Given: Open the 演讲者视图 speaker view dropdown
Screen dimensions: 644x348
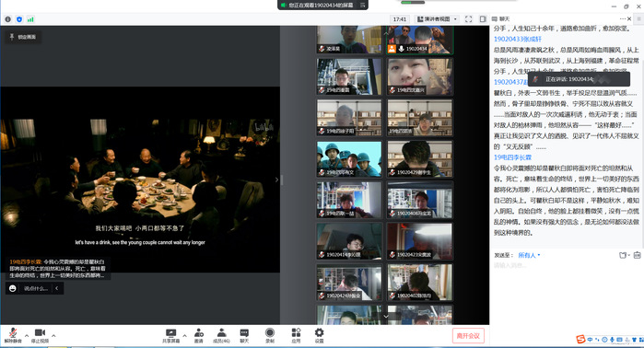Looking at the screenshot, I should click(x=437, y=19).
